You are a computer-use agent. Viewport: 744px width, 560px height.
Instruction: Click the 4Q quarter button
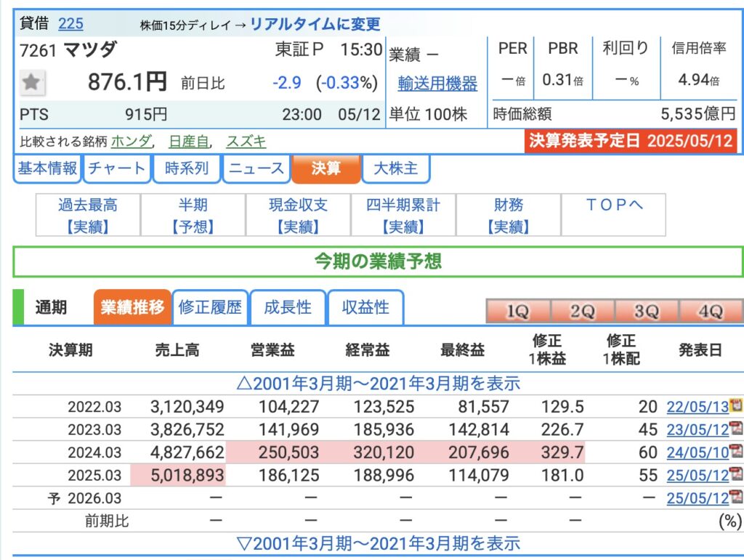[x=711, y=312]
